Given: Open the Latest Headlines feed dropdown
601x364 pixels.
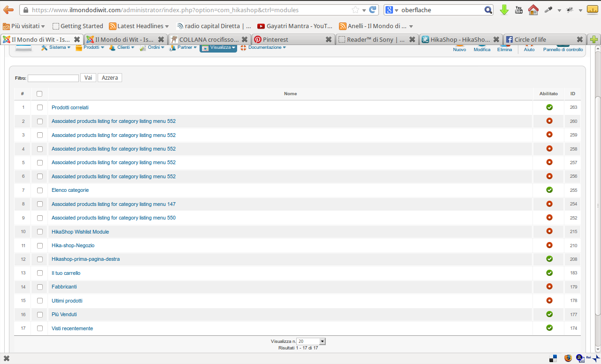Looking at the screenshot, I should click(x=139, y=26).
